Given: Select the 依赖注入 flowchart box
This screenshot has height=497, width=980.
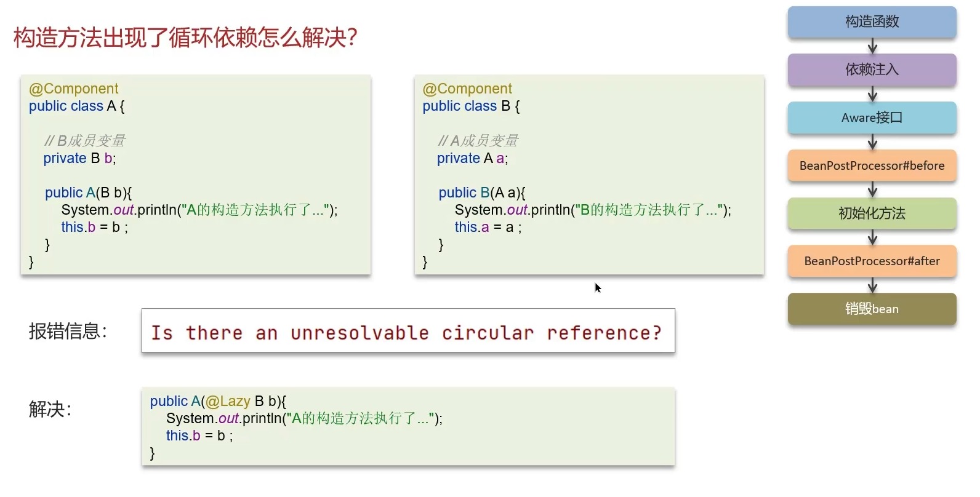Looking at the screenshot, I should coord(872,70).
